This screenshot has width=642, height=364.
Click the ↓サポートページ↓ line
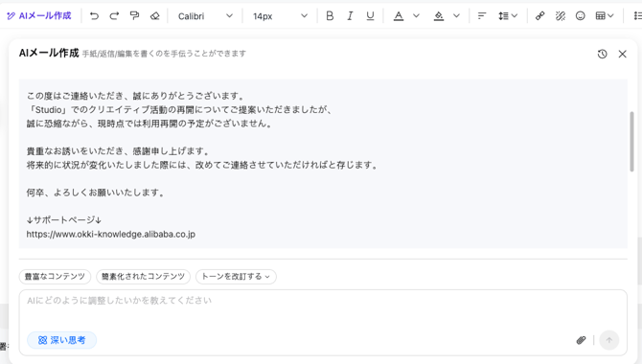tap(64, 220)
